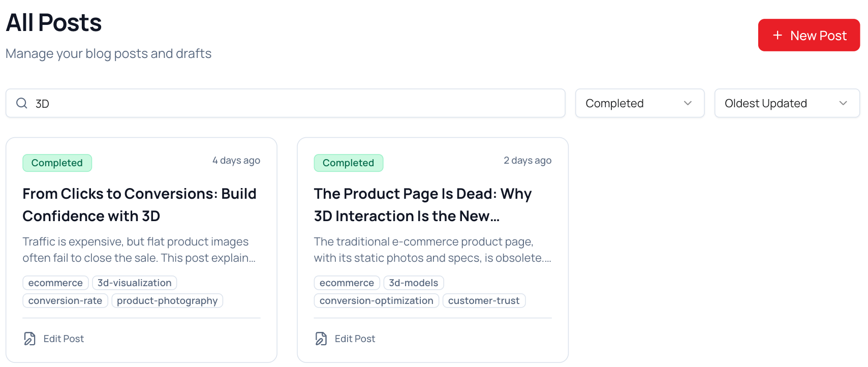The height and width of the screenshot is (367, 868).
Task: Create a new post with New Post button
Action: point(809,36)
